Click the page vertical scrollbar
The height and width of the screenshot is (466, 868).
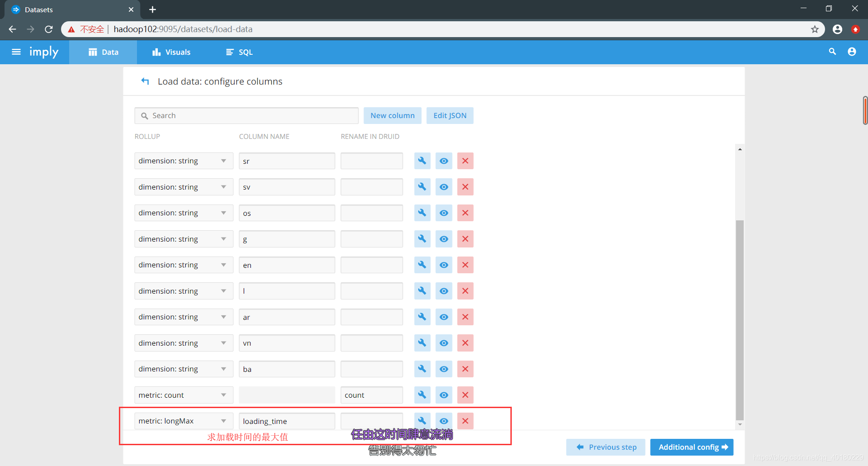865,110
